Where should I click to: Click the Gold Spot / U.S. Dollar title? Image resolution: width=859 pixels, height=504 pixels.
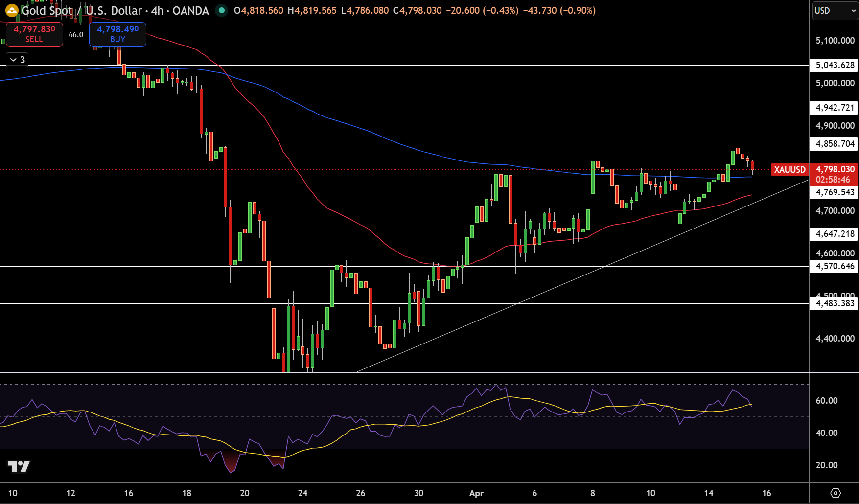82,10
